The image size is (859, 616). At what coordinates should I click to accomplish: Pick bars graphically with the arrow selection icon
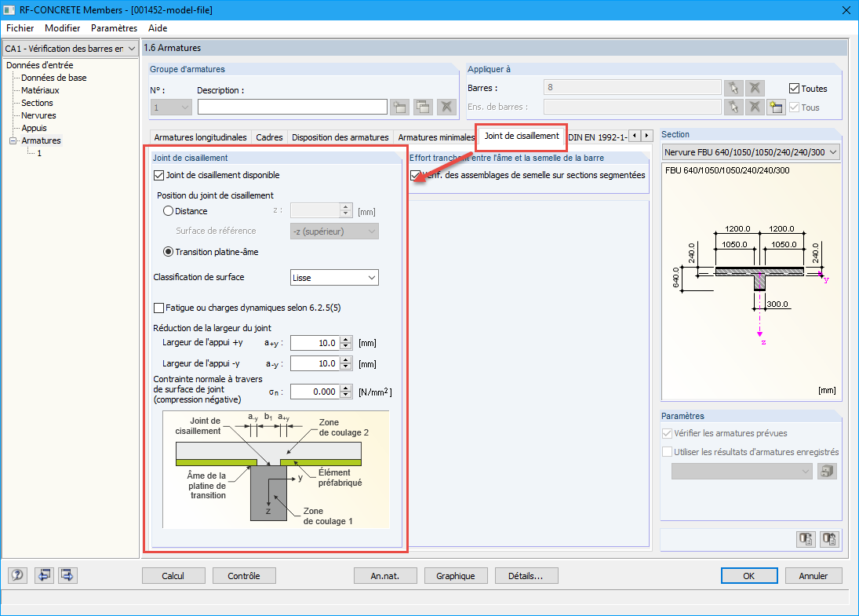(x=735, y=88)
